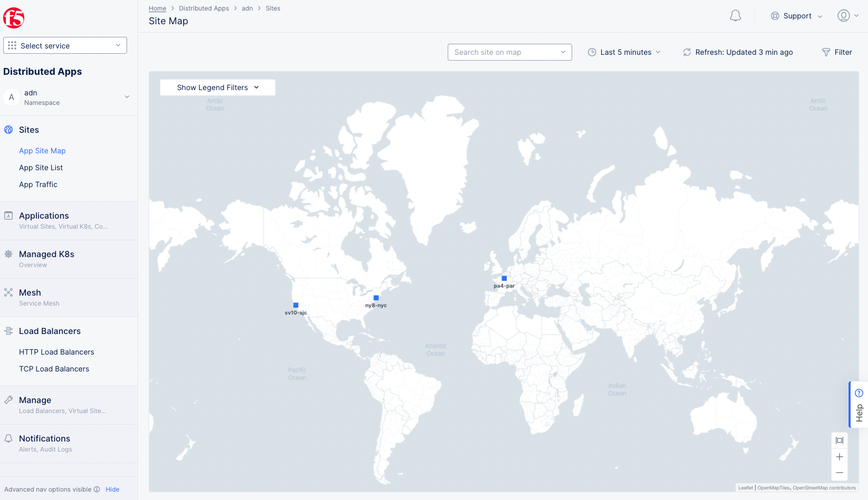Click the Sites globe icon in sidebar
Image resolution: width=868 pixels, height=500 pixels.
click(8, 129)
